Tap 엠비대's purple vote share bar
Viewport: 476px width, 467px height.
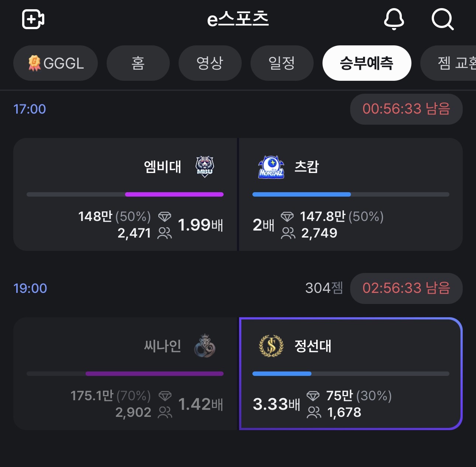click(x=174, y=194)
